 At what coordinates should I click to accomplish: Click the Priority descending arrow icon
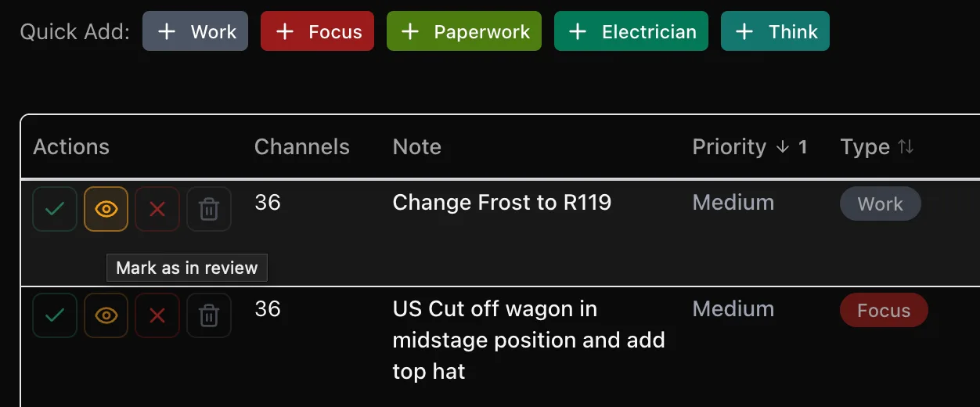782,147
